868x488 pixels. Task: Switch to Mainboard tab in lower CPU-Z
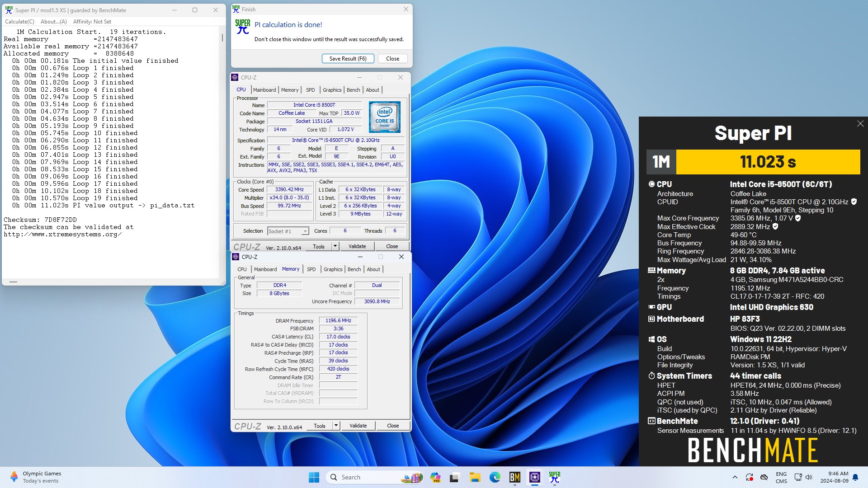click(265, 269)
